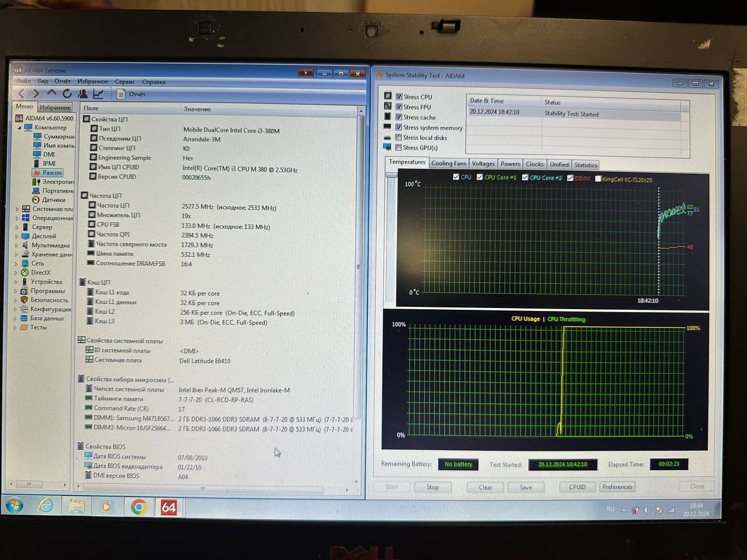747x560 pixels.
Task: Click the Stress GPU(s) monitor icon
Action: pos(387,147)
